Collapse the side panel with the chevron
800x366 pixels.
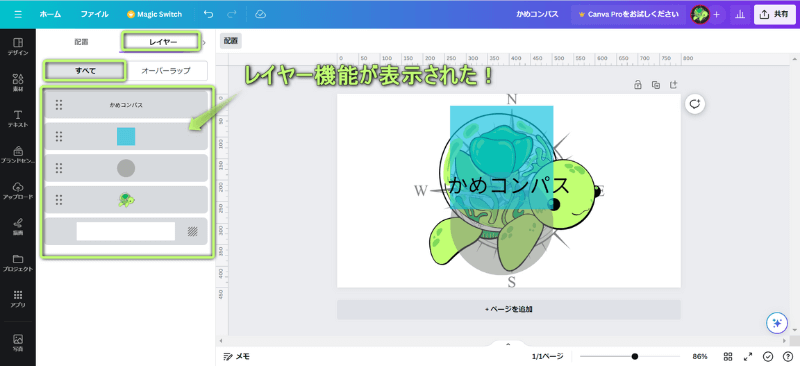pos(204,42)
